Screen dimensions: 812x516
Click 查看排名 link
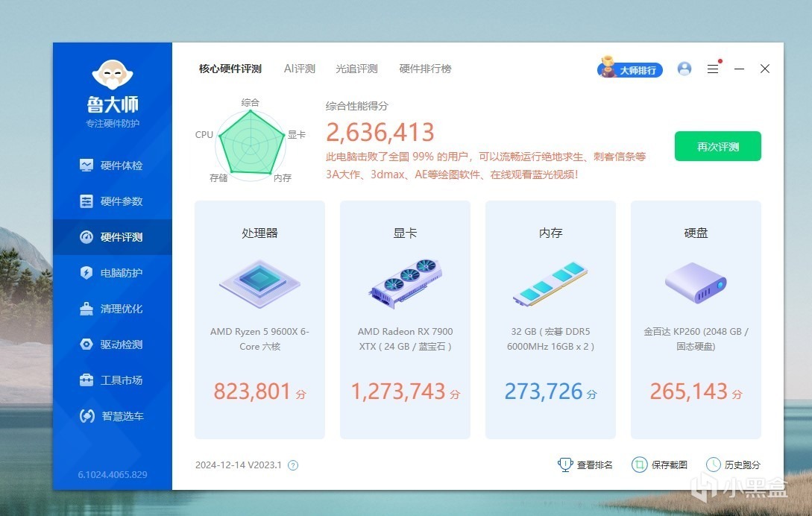click(585, 465)
